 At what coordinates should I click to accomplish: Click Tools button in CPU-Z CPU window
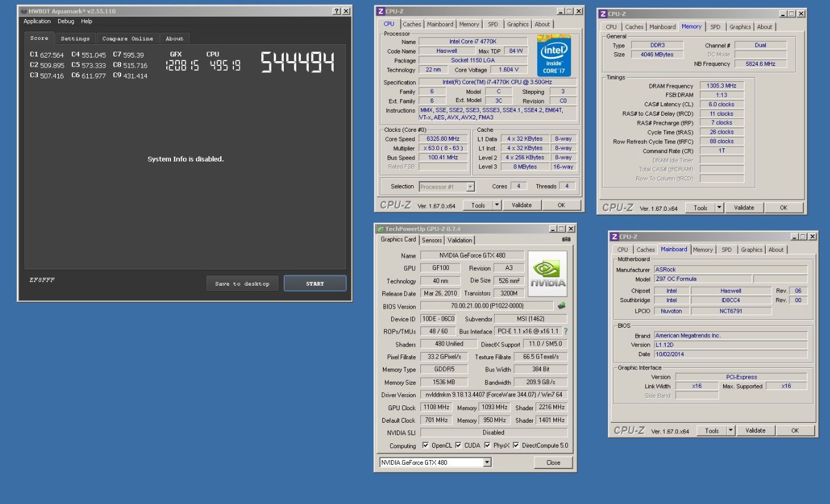click(x=477, y=205)
